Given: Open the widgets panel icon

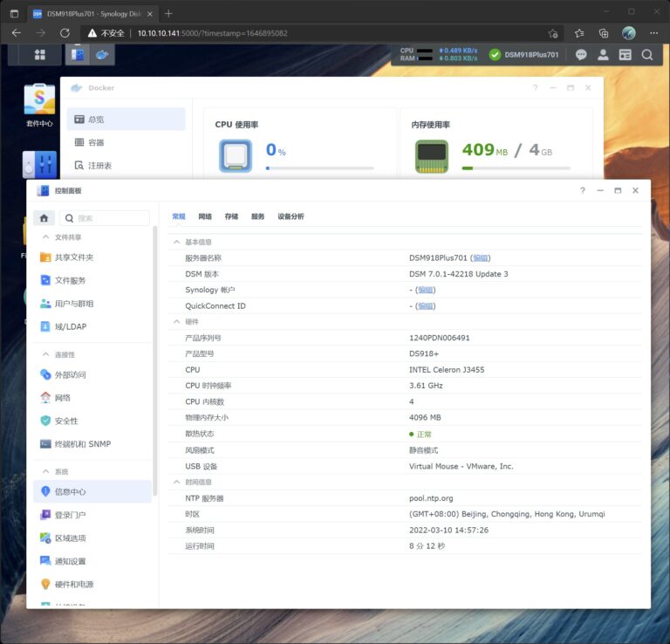Looking at the screenshot, I should click(x=626, y=55).
